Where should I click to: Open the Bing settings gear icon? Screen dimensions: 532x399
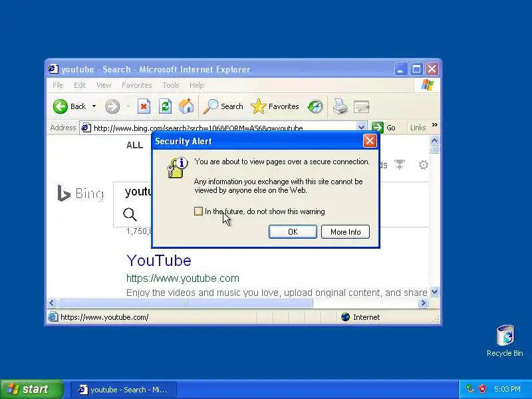423,165
